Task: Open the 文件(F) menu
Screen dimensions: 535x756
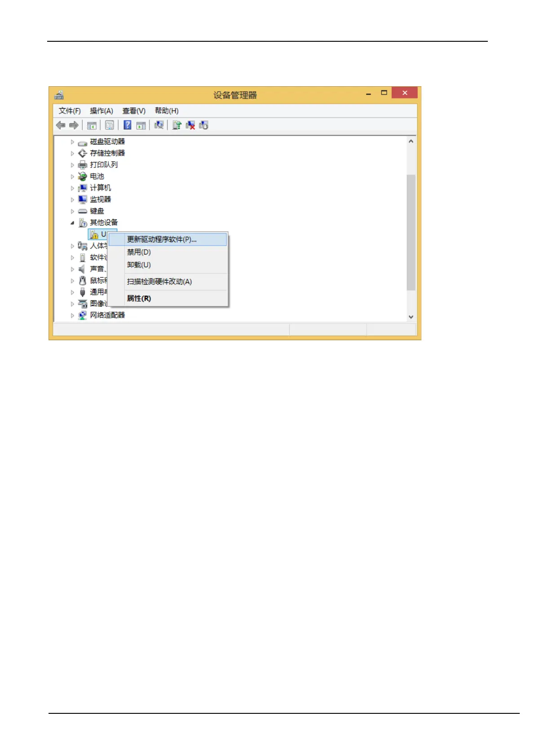Action: (x=70, y=111)
